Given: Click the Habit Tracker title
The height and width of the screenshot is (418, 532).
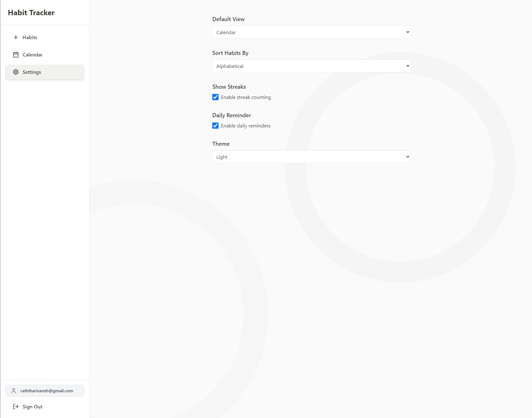Looking at the screenshot, I should (31, 13).
